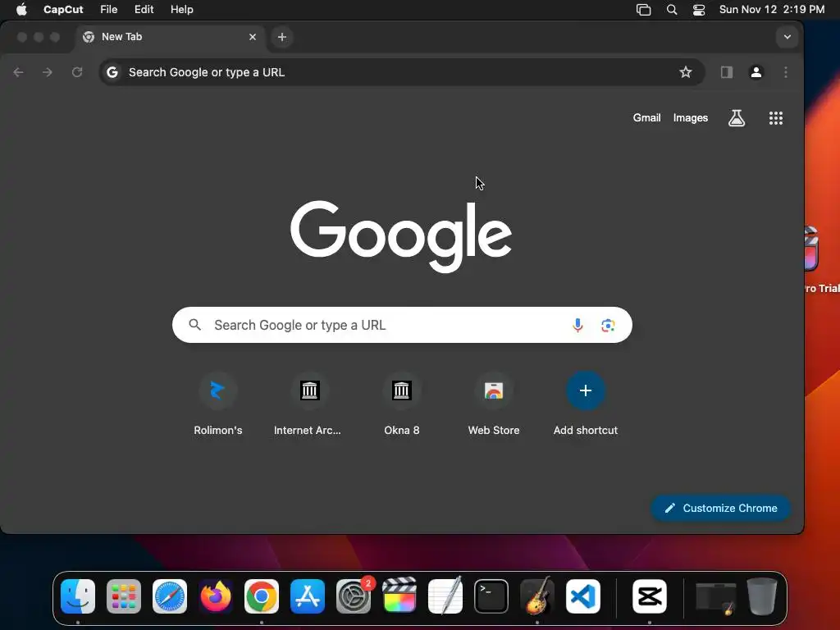
Task: Open Chrome three-dot menu
Action: coord(786,72)
